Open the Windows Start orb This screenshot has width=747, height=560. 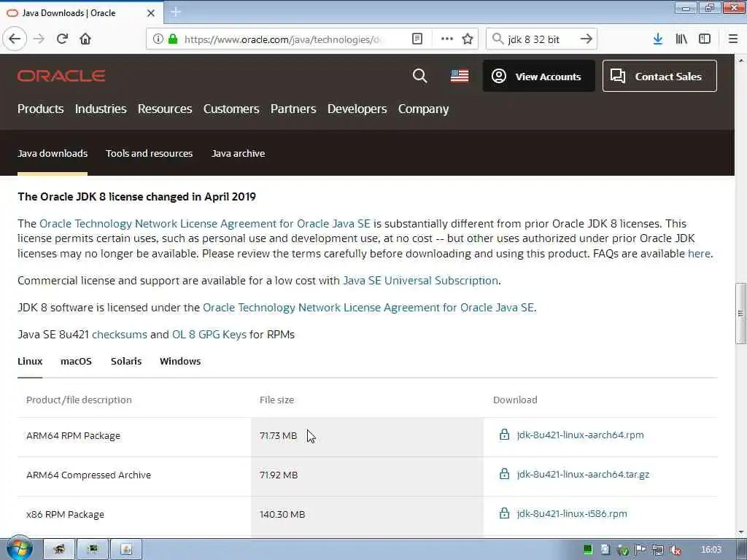pos(19,548)
